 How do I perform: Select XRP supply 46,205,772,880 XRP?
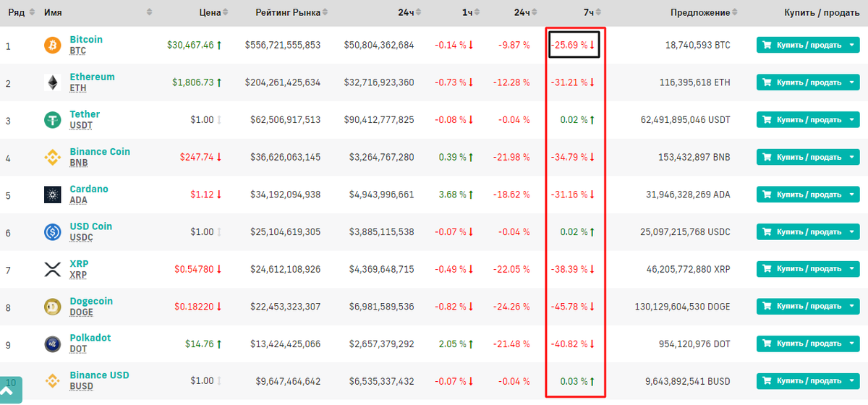click(x=688, y=269)
